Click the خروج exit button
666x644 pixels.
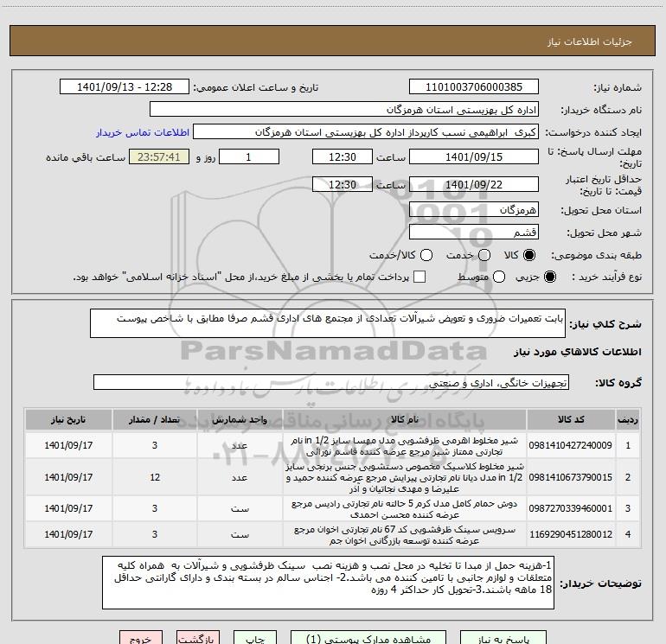coord(141,638)
